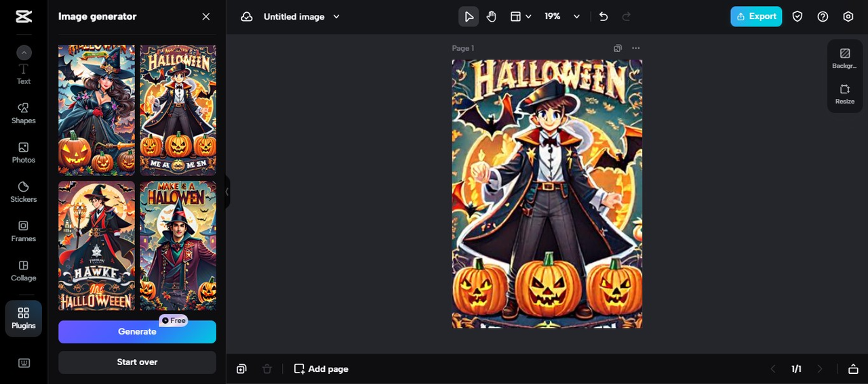Screen dimensions: 868x384
Task: Click the Page 1 label
Action: point(463,48)
